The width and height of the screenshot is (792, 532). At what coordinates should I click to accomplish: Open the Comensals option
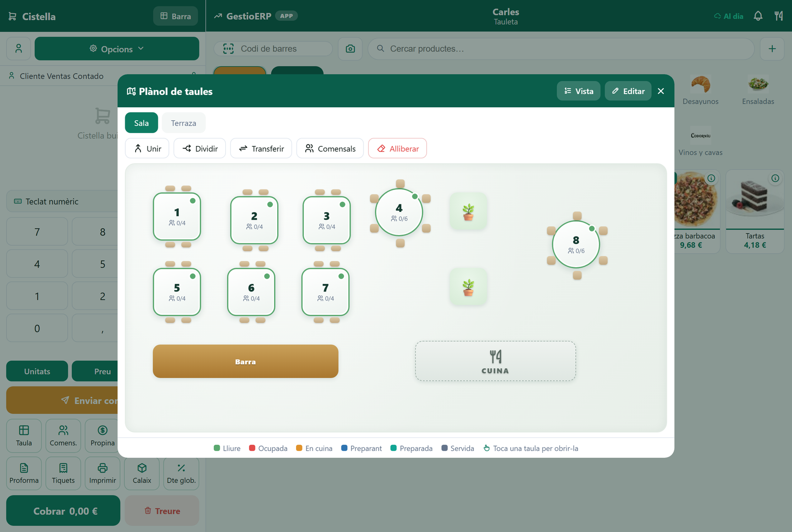(330, 148)
